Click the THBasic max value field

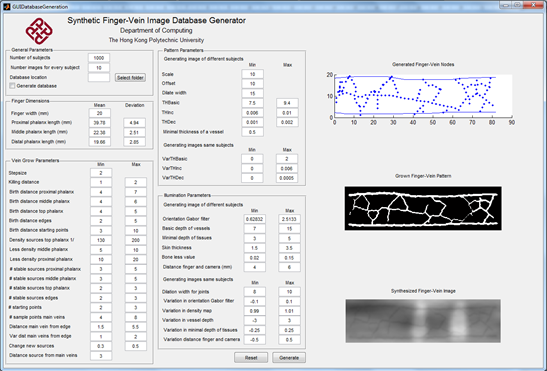coord(287,103)
